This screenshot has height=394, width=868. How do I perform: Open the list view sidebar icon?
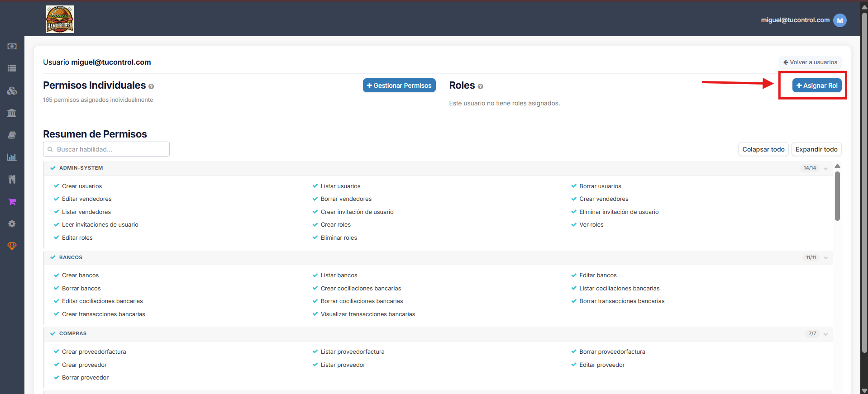[12, 68]
